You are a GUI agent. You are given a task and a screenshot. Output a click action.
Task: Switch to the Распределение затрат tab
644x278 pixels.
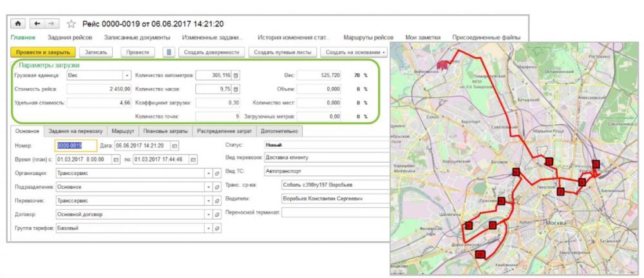click(224, 131)
